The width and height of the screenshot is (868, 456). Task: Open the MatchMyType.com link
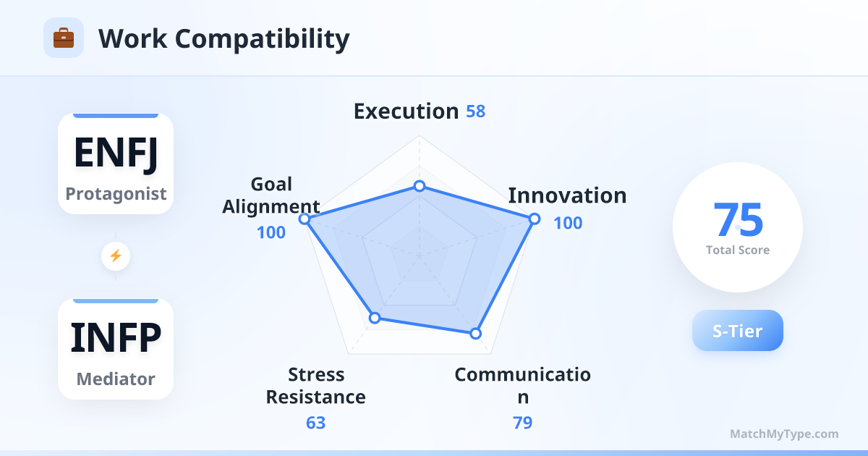pos(784,434)
